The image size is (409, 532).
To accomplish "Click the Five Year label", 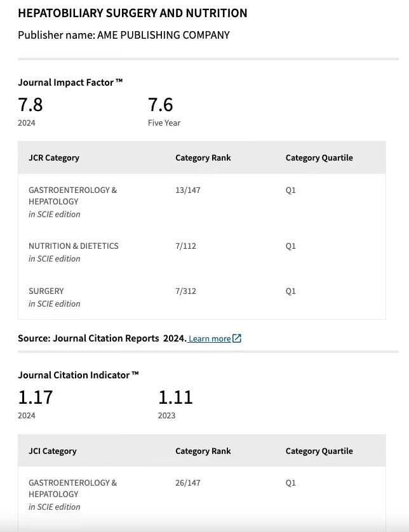I will [x=164, y=123].
